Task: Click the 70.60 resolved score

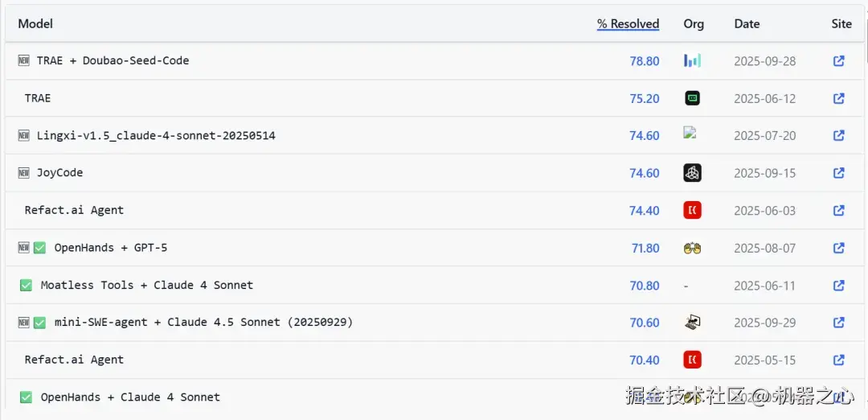Action: [645, 323]
